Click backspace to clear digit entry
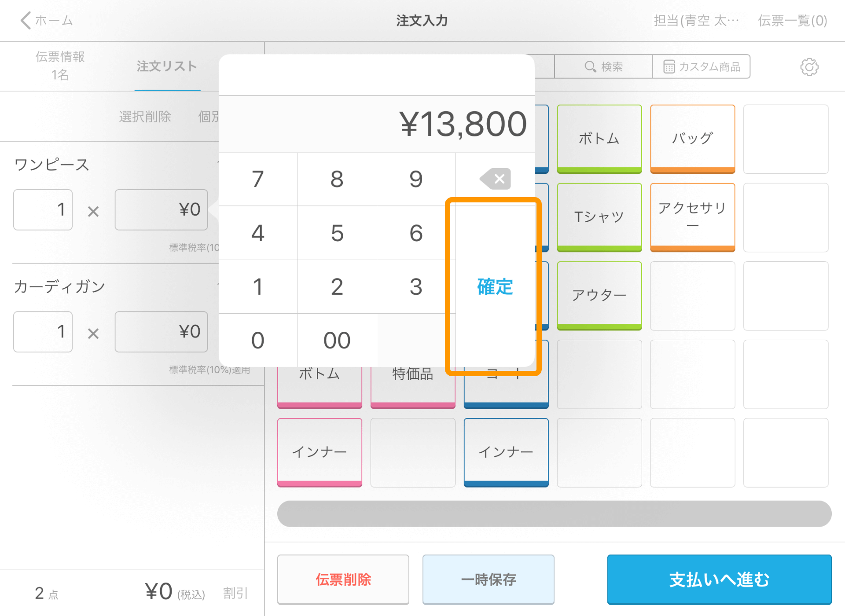Viewport: 845px width, 616px height. pyautogui.click(x=496, y=179)
